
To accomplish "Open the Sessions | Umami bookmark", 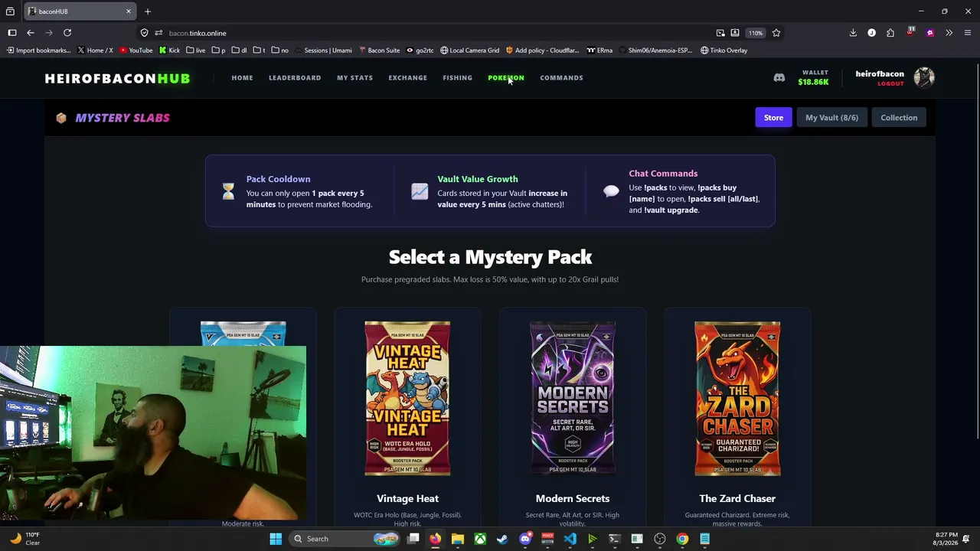I will [x=323, y=51].
